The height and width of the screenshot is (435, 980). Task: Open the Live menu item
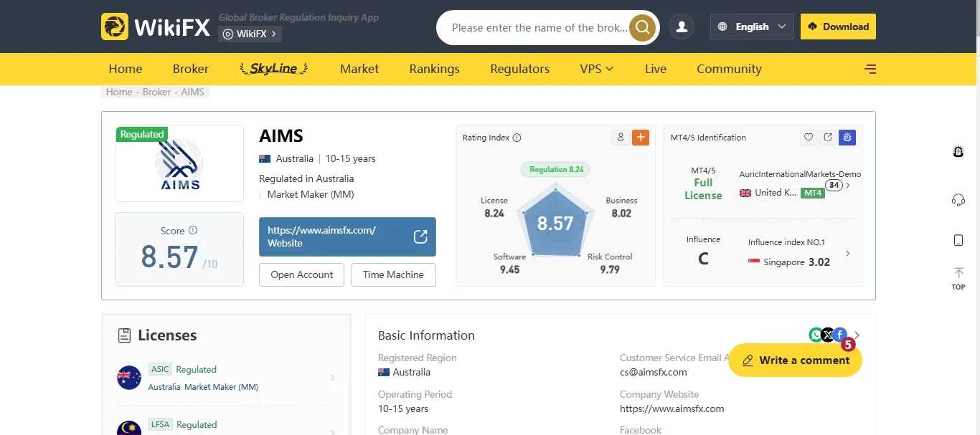(656, 69)
